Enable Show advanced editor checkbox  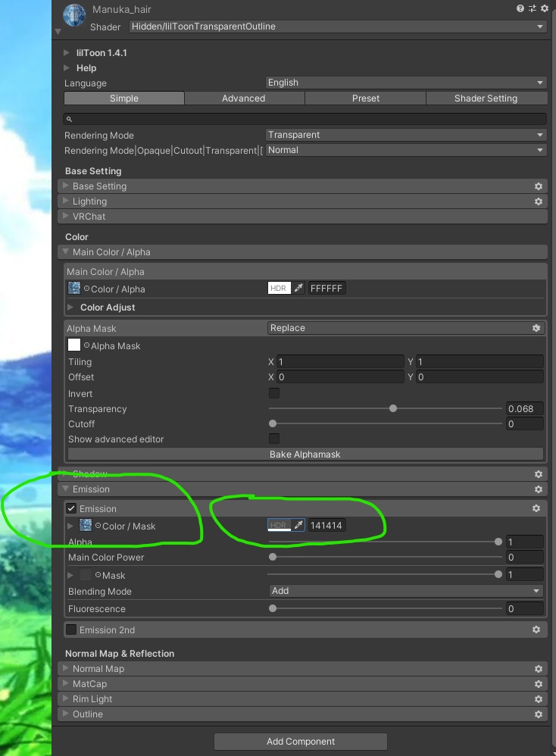274,439
